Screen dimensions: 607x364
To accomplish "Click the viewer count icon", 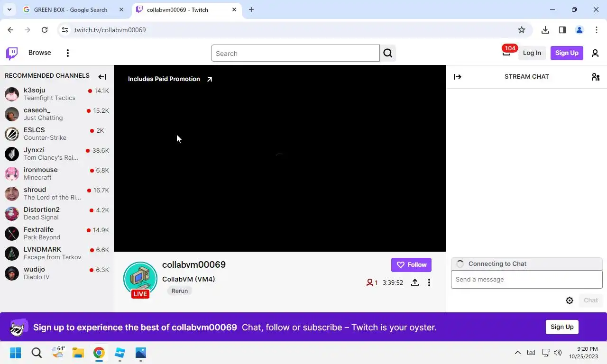I will pos(370,282).
